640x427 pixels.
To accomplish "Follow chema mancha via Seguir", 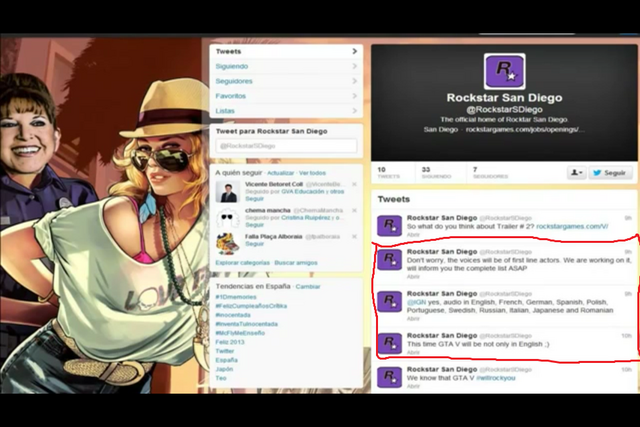I will coord(254,225).
